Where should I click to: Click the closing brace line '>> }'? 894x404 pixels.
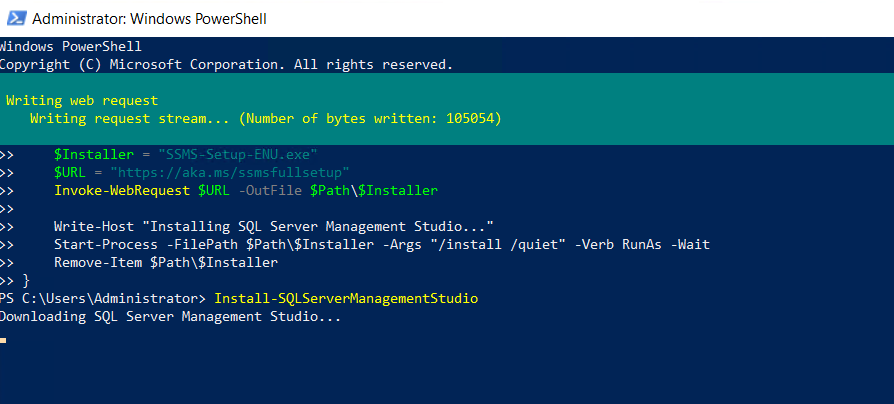click(15, 280)
